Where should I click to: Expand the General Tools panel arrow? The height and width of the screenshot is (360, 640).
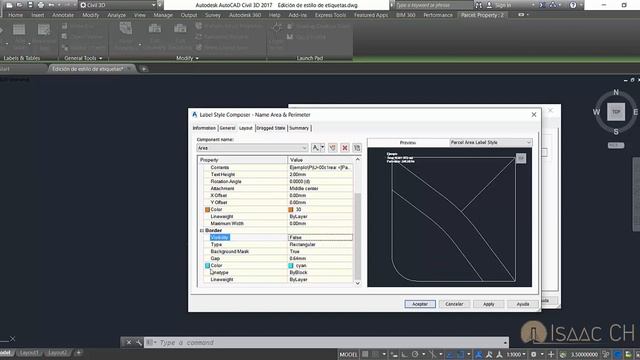click(x=101, y=58)
